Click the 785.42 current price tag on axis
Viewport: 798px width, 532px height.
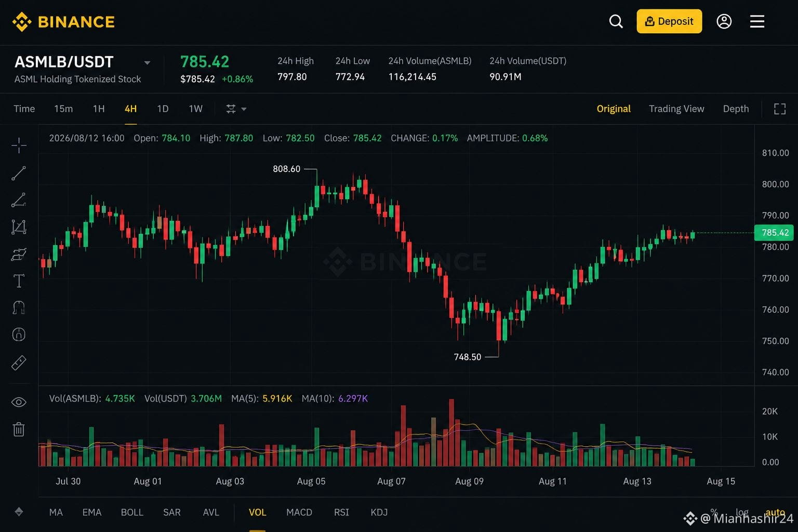pyautogui.click(x=775, y=233)
